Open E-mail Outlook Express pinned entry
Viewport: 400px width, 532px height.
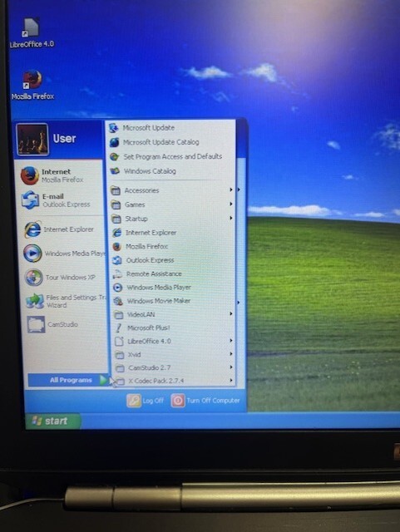pos(62,200)
